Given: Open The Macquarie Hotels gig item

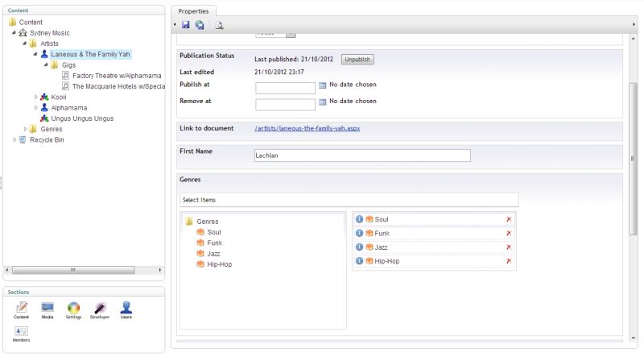Looking at the screenshot, I should click(x=118, y=86).
